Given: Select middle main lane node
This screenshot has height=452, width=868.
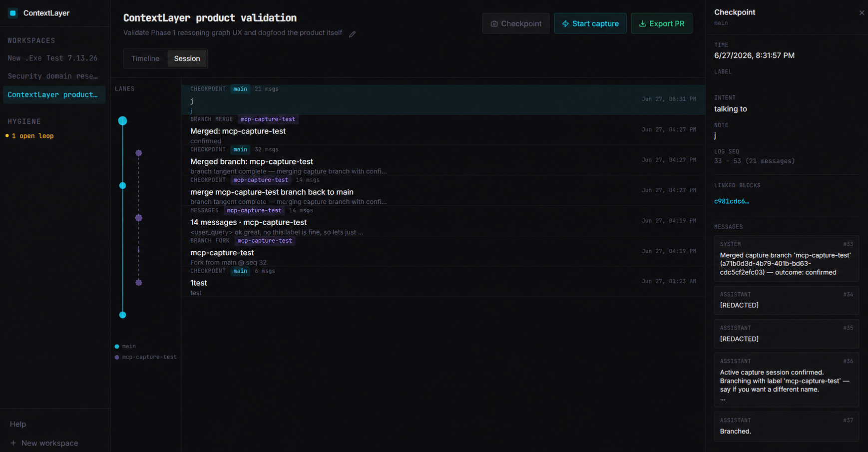Looking at the screenshot, I should click(x=122, y=185).
